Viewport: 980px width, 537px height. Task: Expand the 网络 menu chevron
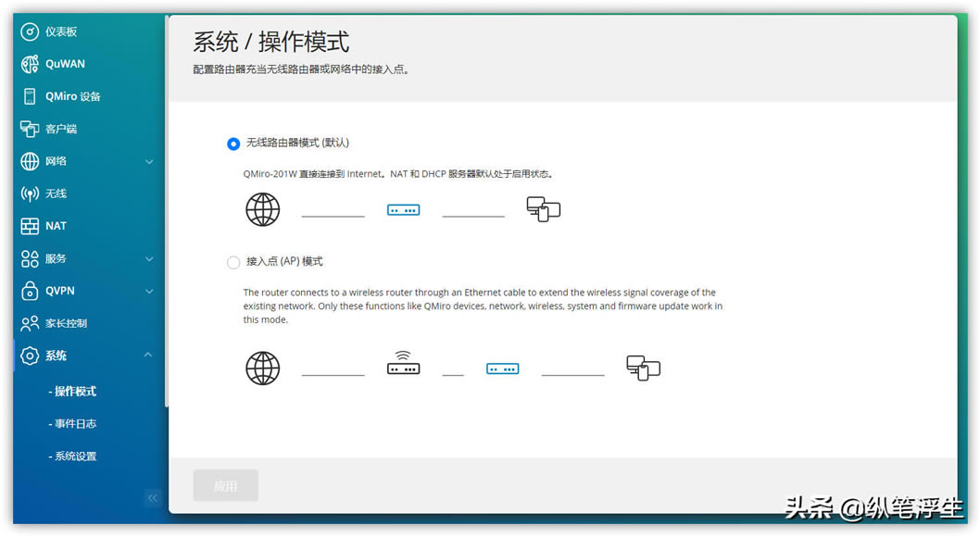click(x=149, y=162)
